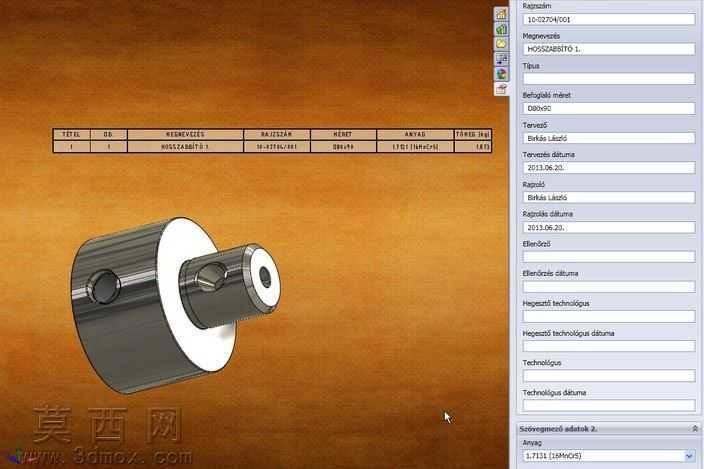Viewport: 704px width, 469px height.
Task: Select the Custom Properties task pane tab
Action: pyautogui.click(x=502, y=89)
